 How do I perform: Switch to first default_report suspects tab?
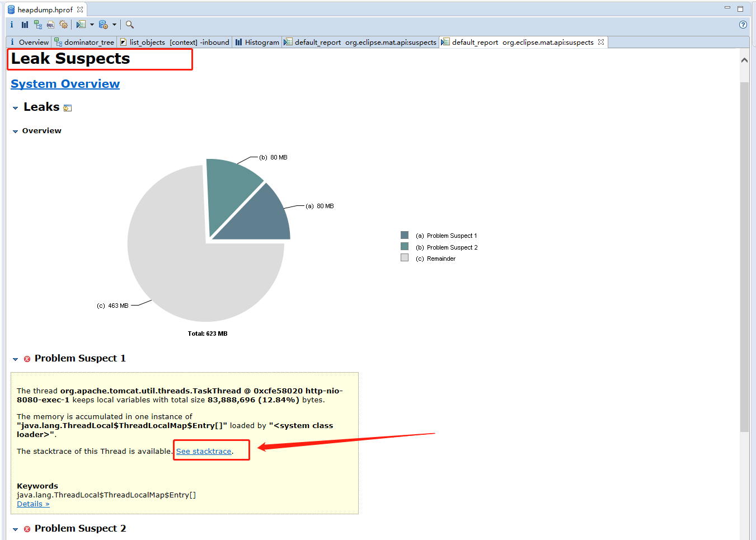coord(360,42)
